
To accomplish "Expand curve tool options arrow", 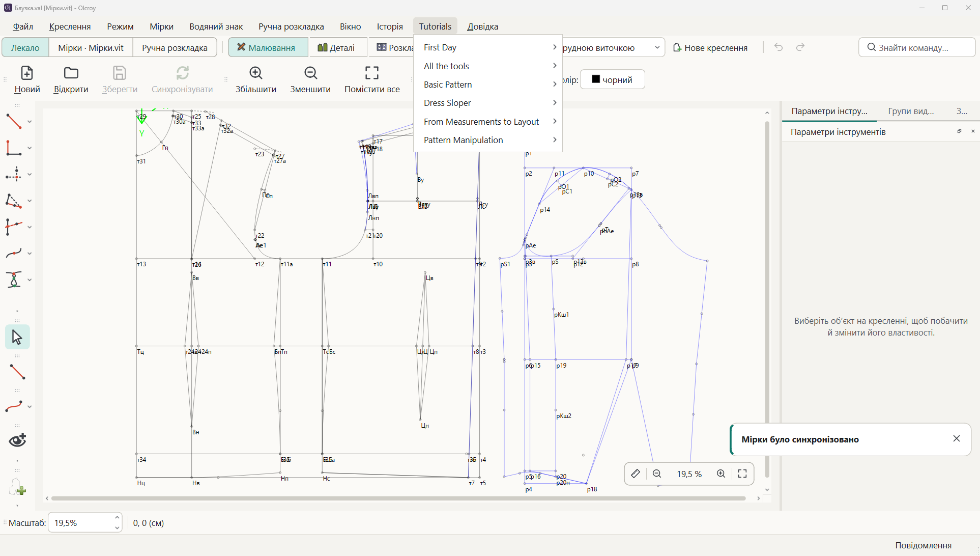I will click(30, 254).
